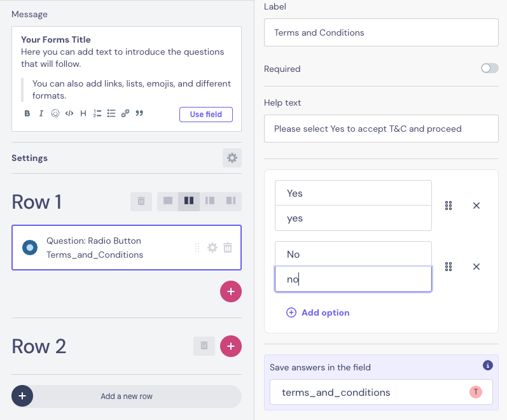The image size is (507, 420).
Task: Insert a blockquote in the message
Action: click(x=139, y=114)
